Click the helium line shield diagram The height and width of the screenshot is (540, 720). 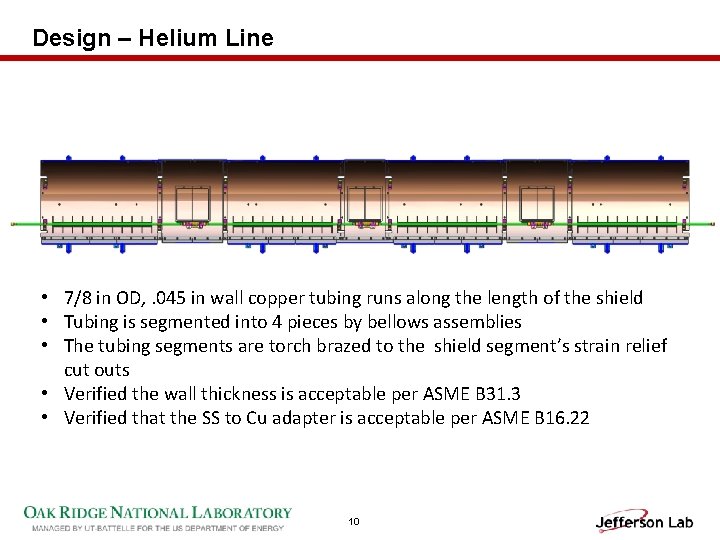[x=362, y=204]
